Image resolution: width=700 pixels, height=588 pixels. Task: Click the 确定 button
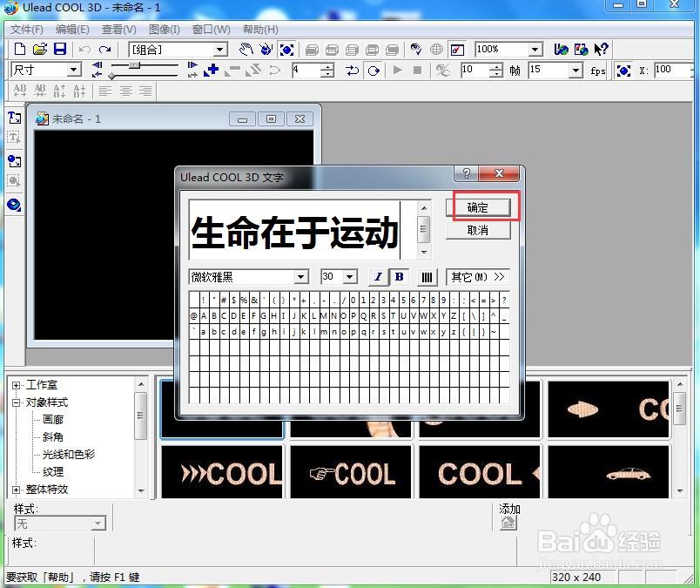click(478, 207)
